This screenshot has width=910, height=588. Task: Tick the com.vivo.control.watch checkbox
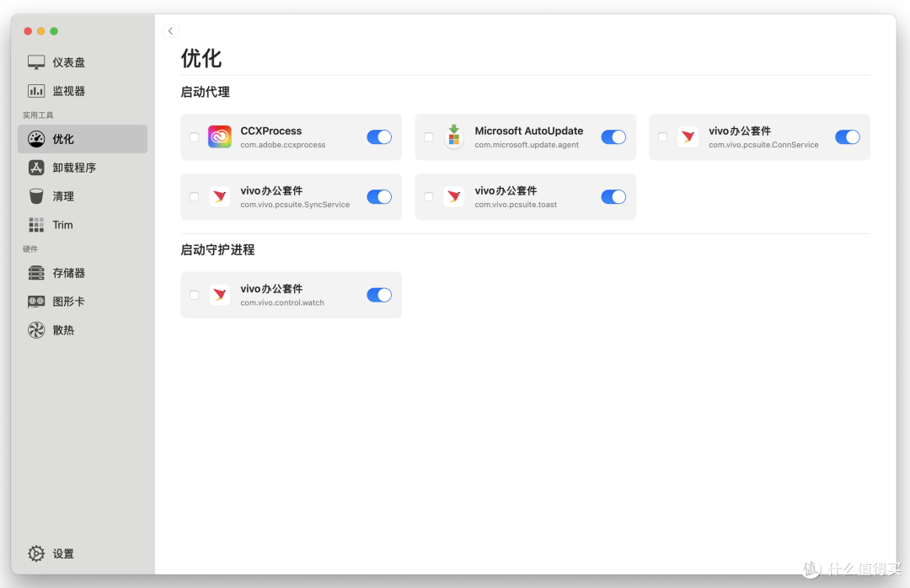(195, 295)
